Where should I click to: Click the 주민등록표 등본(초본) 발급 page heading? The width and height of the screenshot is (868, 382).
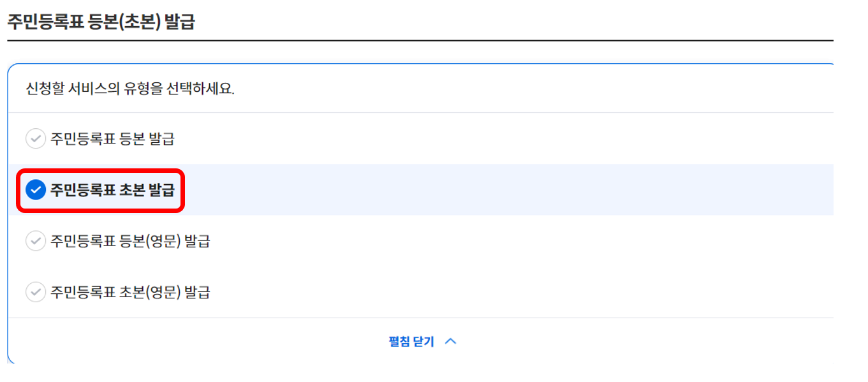click(101, 22)
